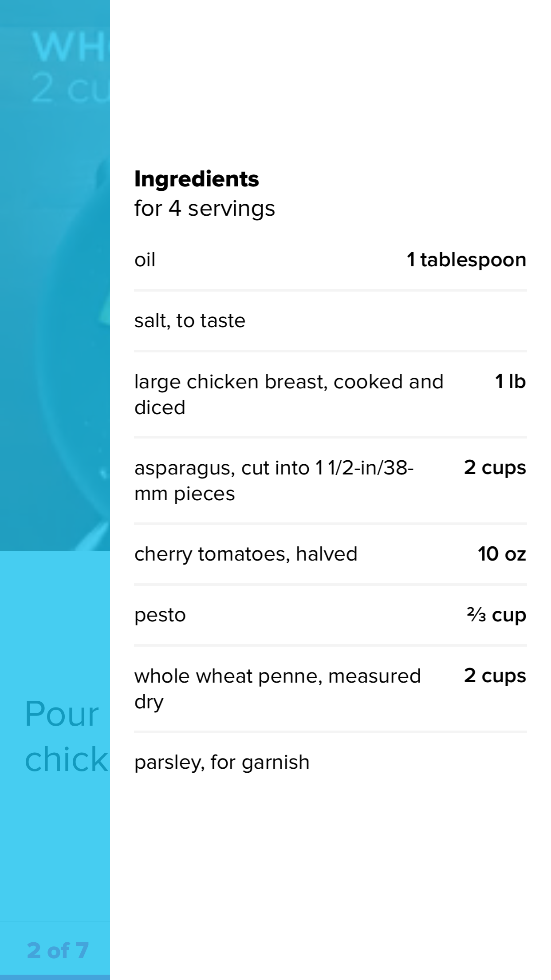This screenshot has width=551, height=980.
Task: Tap the 1 lb amount
Action: click(x=510, y=382)
